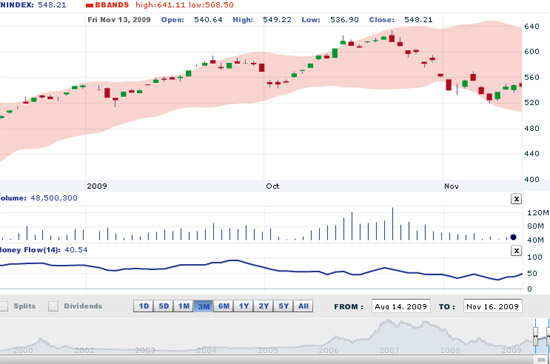Screen dimensions: 550x364
Task: Select the 5Y time range
Action: [283, 306]
